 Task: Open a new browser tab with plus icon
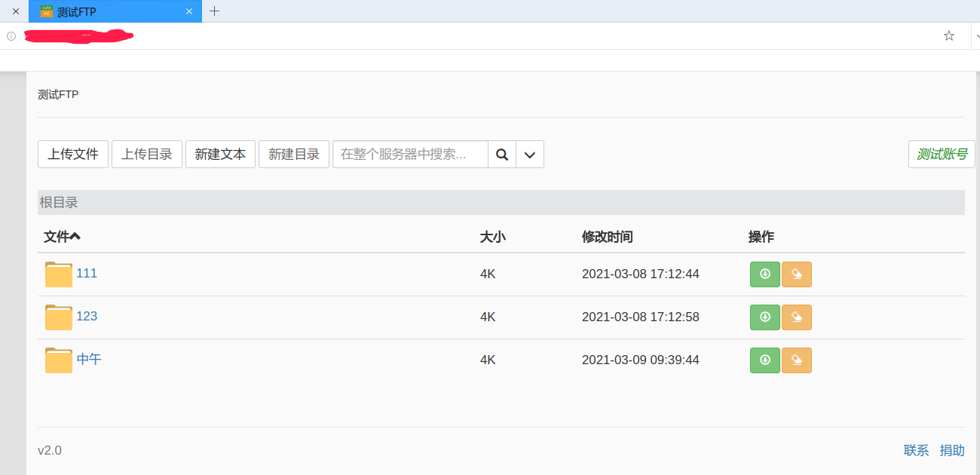click(215, 11)
